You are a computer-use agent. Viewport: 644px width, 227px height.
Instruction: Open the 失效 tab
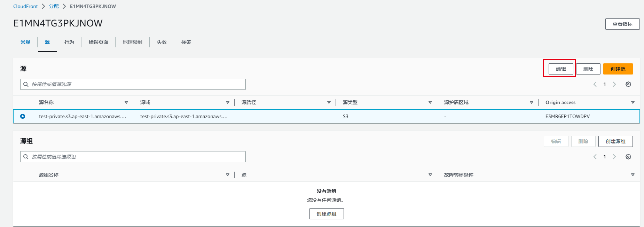[162, 42]
